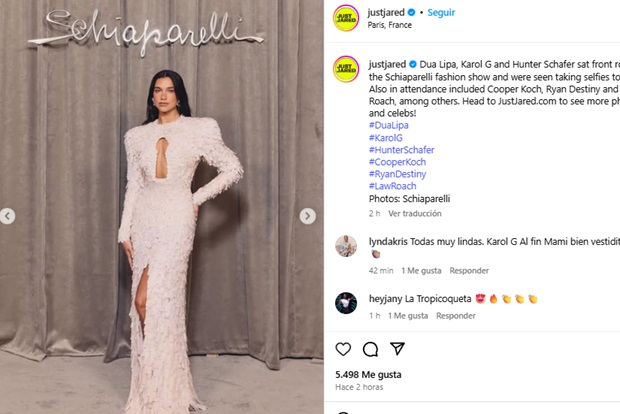
Task: Open comments with the speech bubble icon
Action: (370, 349)
